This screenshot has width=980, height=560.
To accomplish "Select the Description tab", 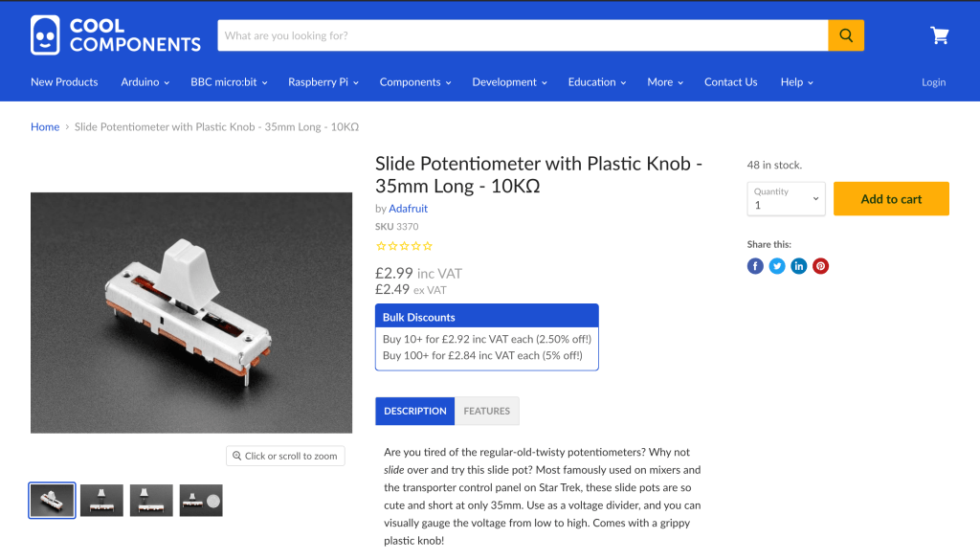I will coord(415,411).
